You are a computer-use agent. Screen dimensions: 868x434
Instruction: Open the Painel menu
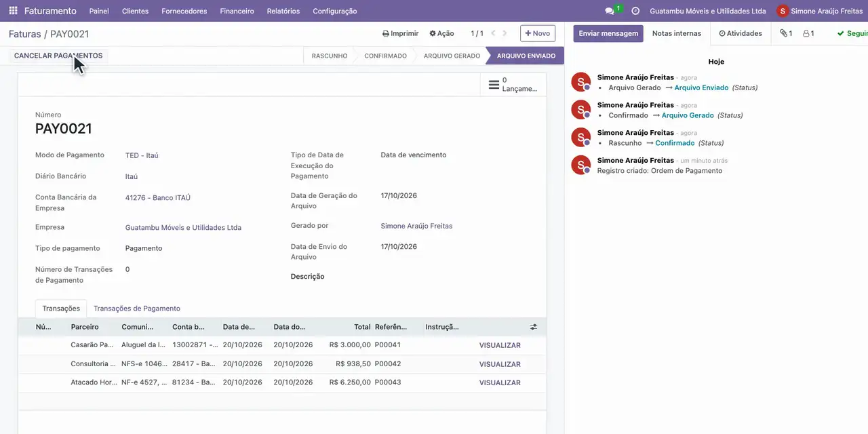(99, 11)
